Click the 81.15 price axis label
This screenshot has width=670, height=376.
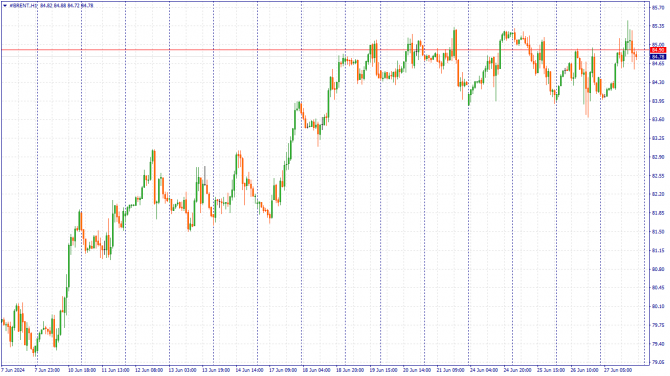[658, 250]
